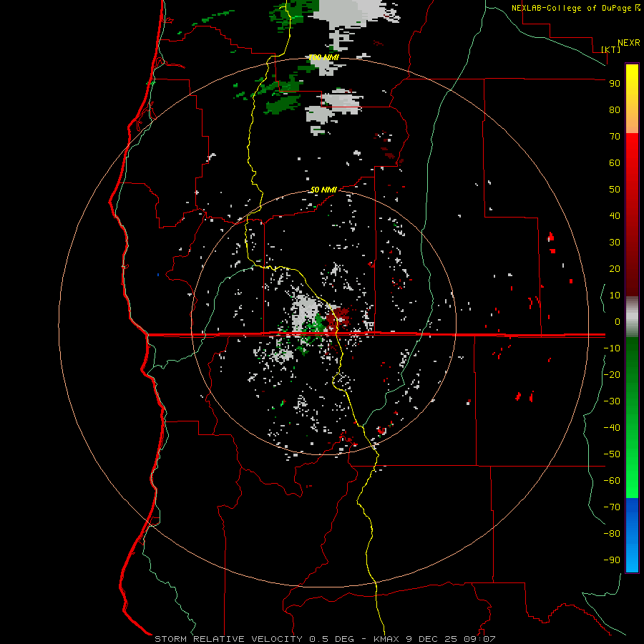Select the 50 NMI range ring label
The height and width of the screenshot is (644, 644).
click(x=323, y=190)
